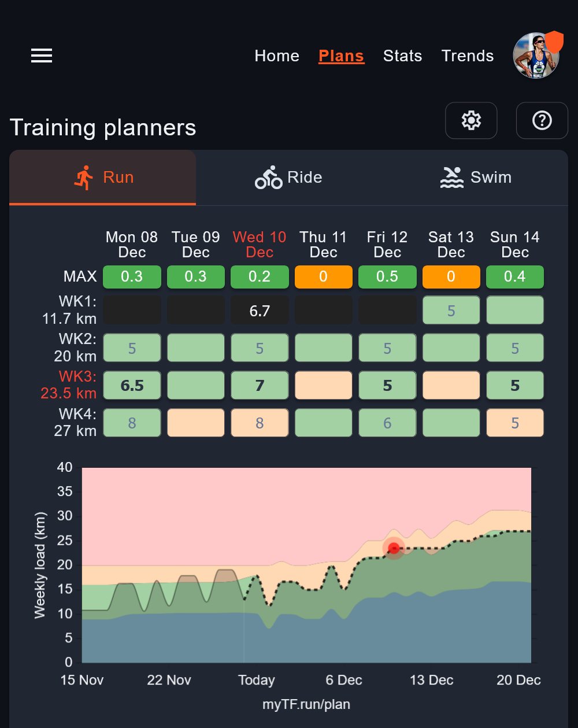
Task: Click the Plans navigation link
Action: (342, 56)
